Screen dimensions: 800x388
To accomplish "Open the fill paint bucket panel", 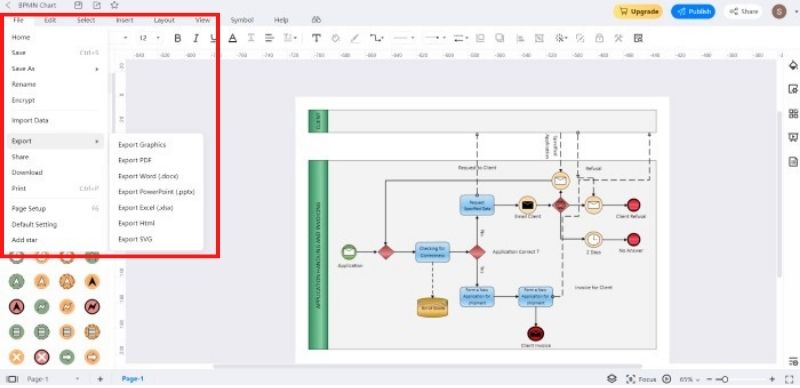I will [x=793, y=65].
